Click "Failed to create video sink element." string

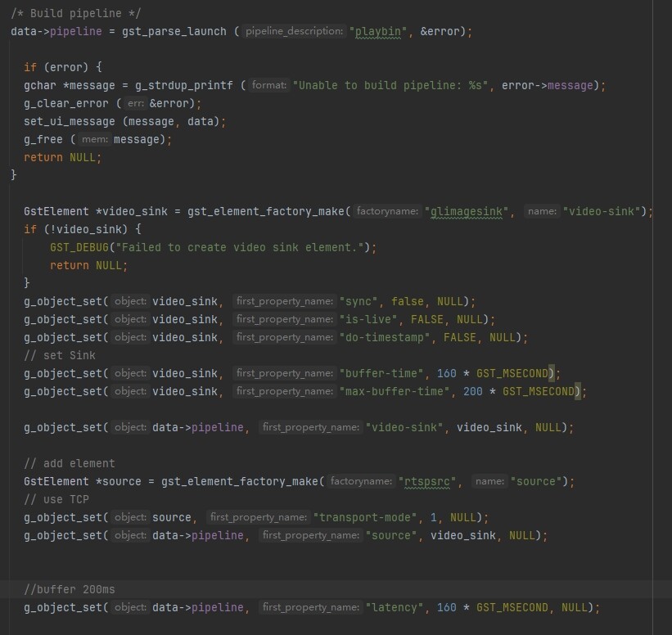click(240, 247)
